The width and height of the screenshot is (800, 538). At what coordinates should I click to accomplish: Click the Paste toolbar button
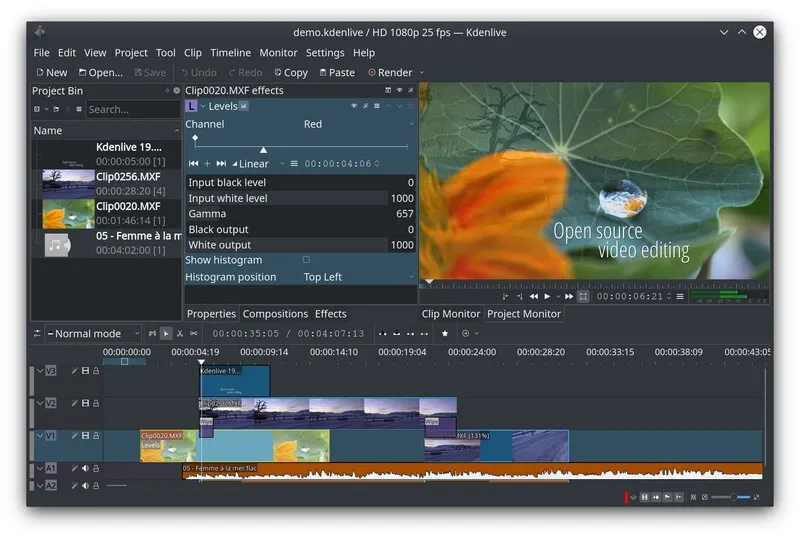click(337, 72)
